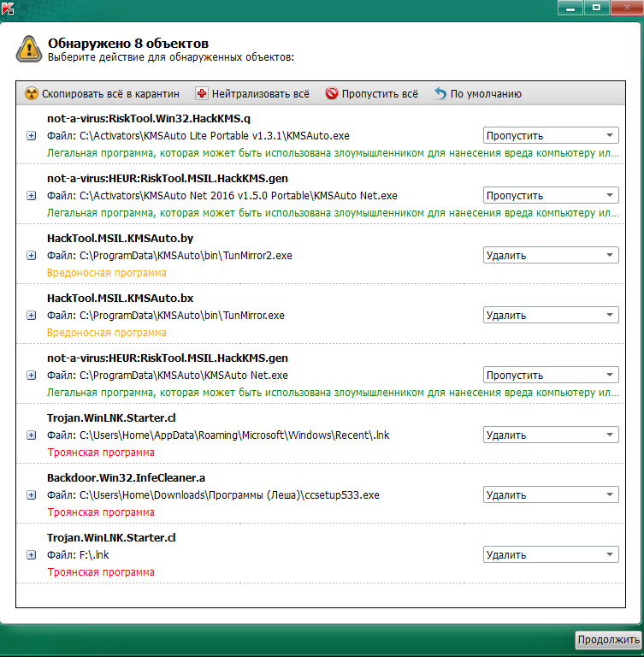Click file path of ccsetup533.exe
The width and height of the screenshot is (644, 657).
point(213,495)
